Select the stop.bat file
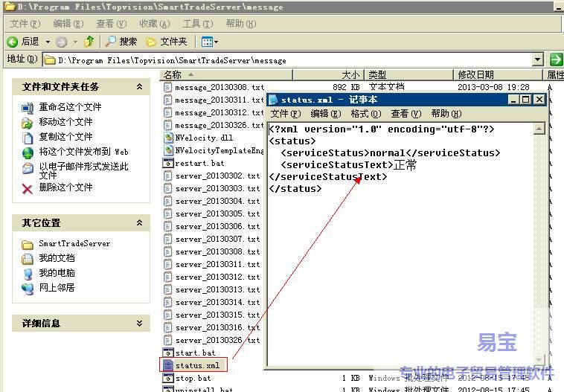Viewport: 564px width, 392px height. [193, 378]
